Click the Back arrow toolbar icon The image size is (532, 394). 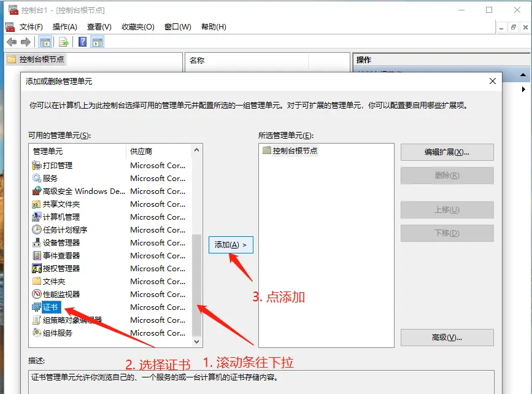(x=12, y=42)
